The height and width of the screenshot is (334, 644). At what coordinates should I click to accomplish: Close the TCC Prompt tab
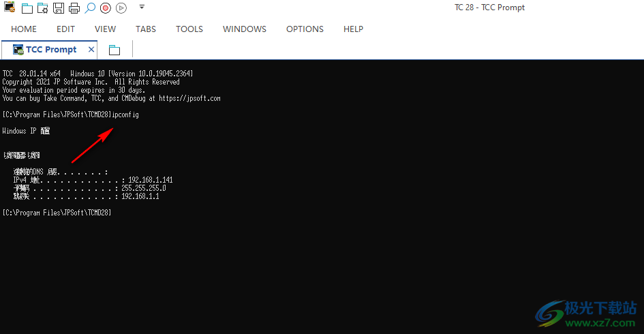[91, 50]
